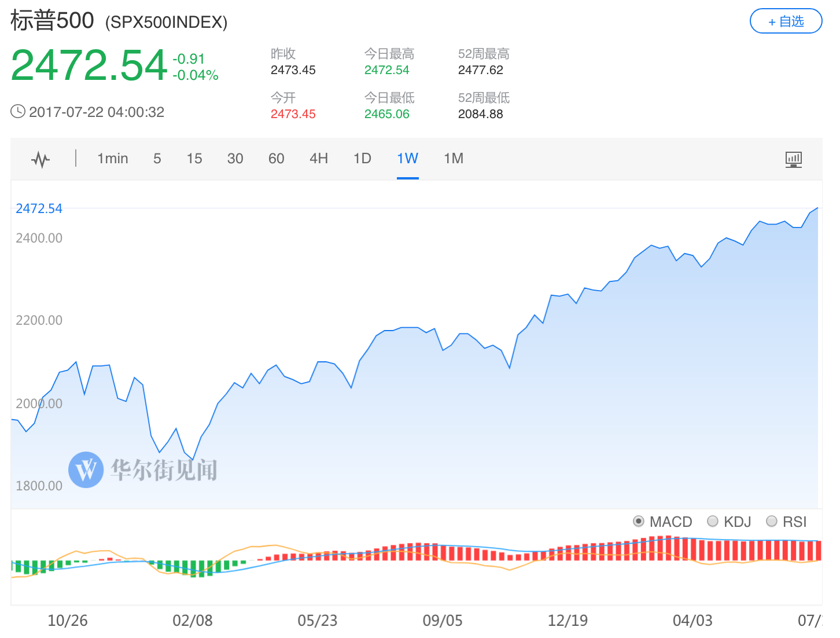Viewport: 840px width, 638px height.
Task: Click the line chart waveform icon
Action: pyautogui.click(x=40, y=159)
